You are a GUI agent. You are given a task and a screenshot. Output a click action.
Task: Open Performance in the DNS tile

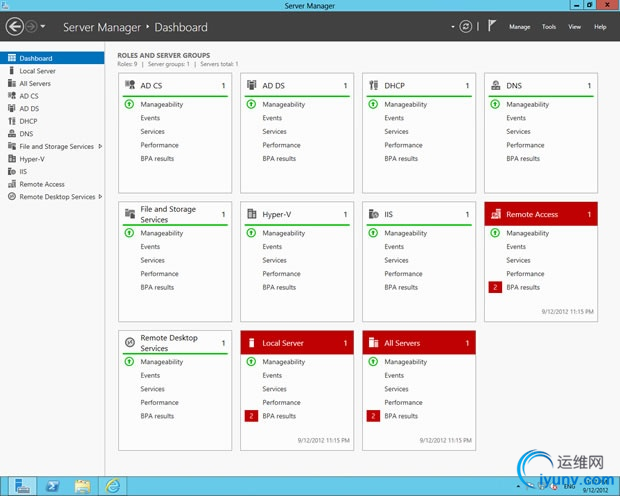tap(525, 145)
